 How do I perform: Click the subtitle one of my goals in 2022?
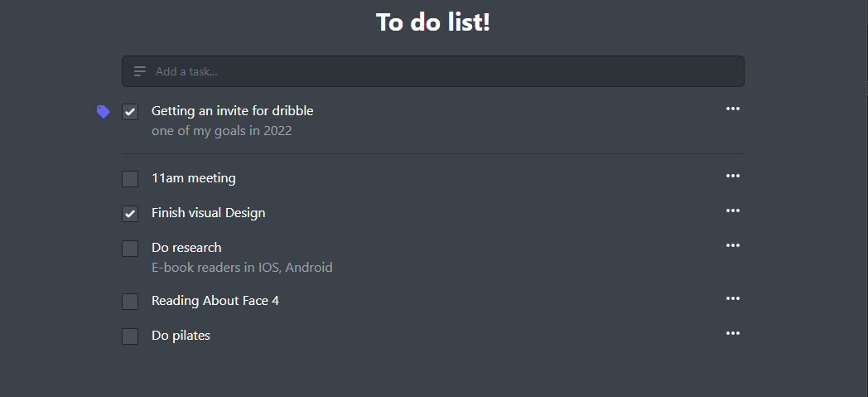click(221, 131)
